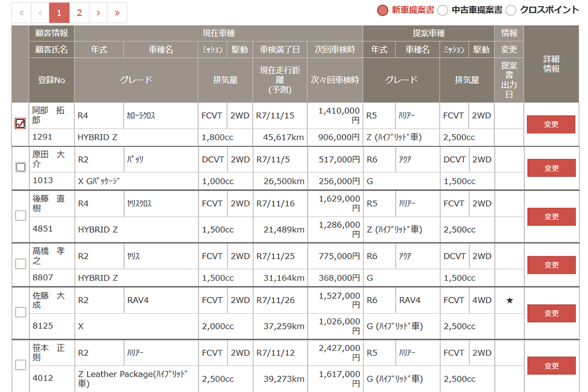Check the checkbox for 高橋 孝之

point(21,264)
